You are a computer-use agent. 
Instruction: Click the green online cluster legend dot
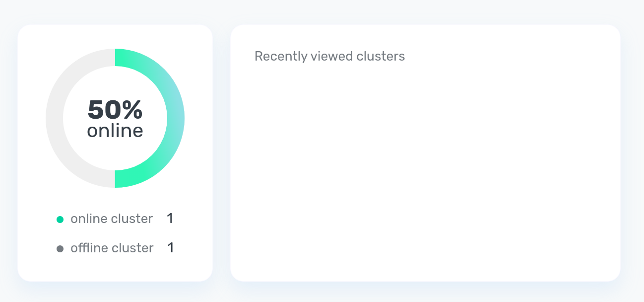pyautogui.click(x=60, y=219)
